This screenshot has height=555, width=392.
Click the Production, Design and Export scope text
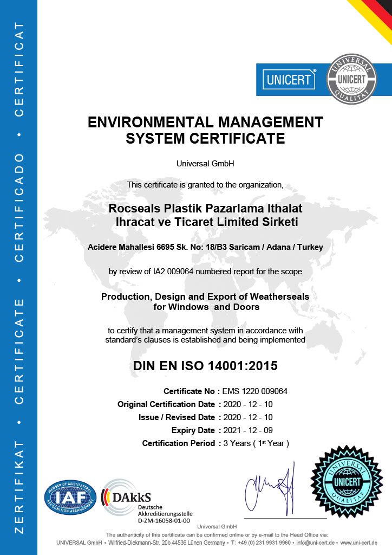(205, 301)
